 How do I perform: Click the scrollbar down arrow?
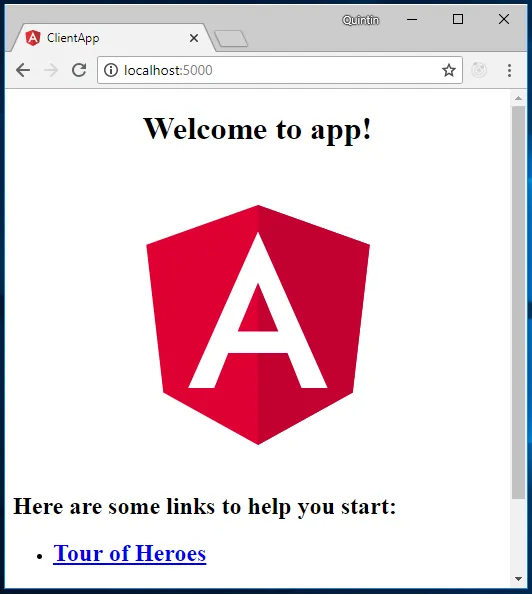pos(518,579)
